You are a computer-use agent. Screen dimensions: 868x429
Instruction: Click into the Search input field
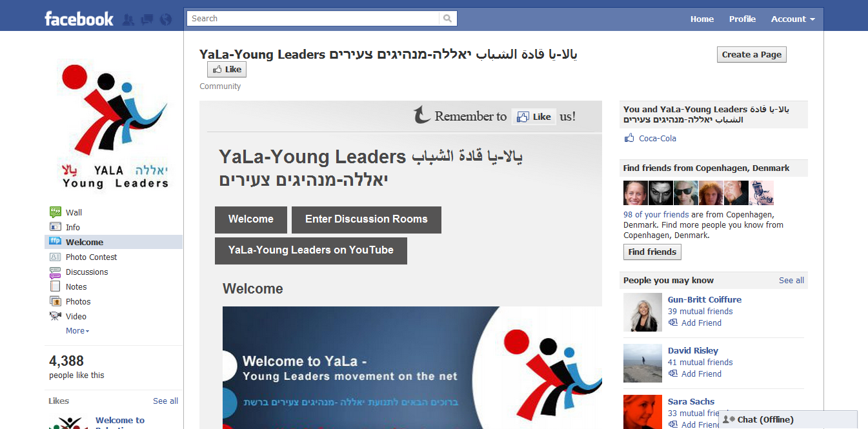[x=313, y=19]
